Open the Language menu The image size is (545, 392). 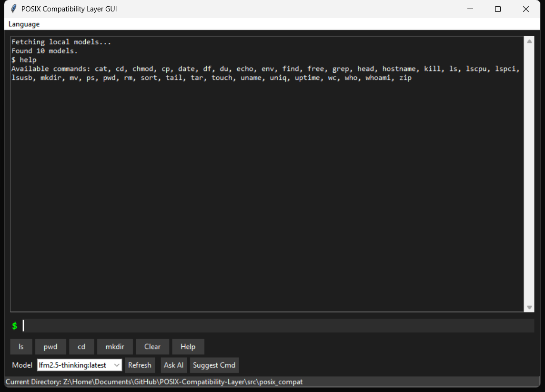tap(23, 24)
